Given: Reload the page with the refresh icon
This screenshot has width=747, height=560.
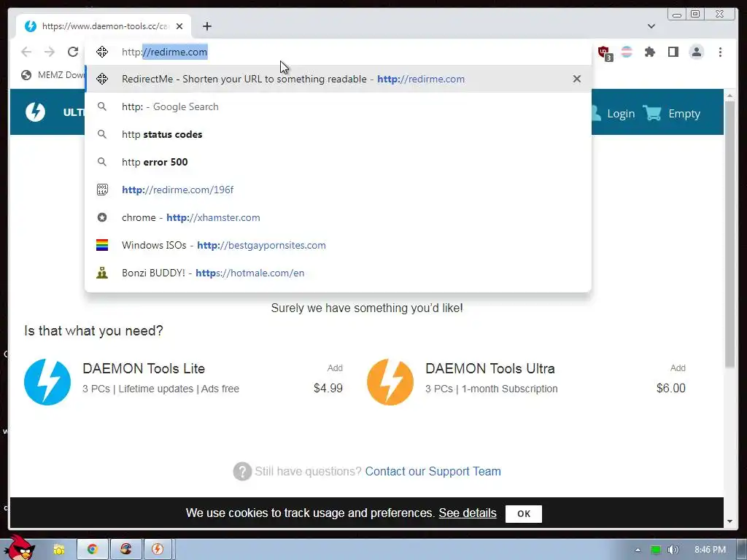Looking at the screenshot, I should pos(72,52).
